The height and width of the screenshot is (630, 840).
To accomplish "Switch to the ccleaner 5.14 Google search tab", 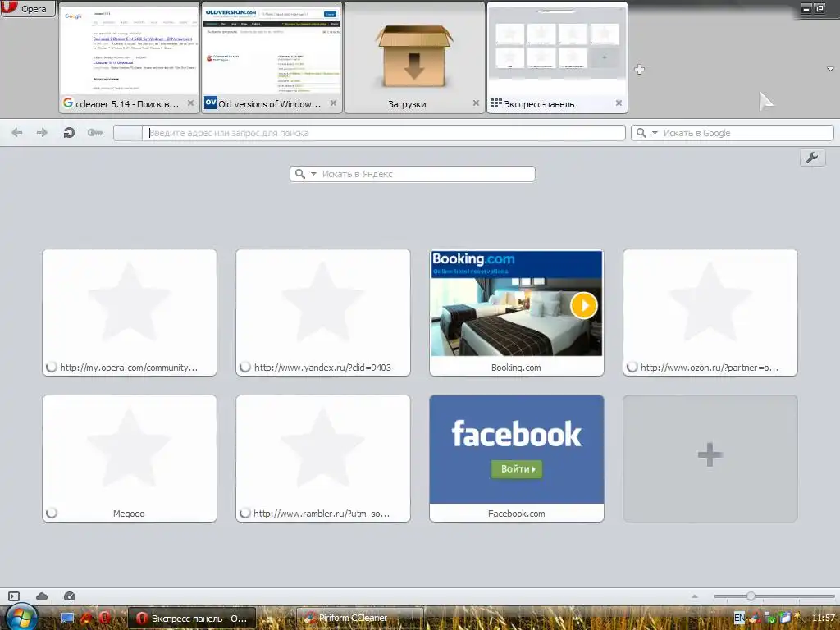I will (x=129, y=57).
